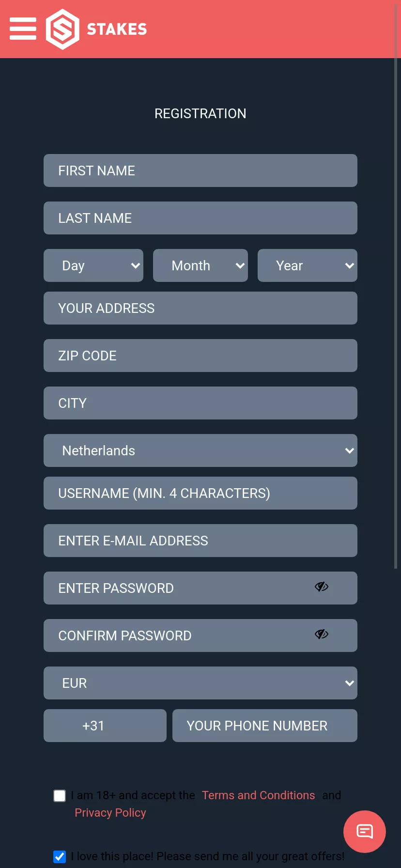Click the Stakes brand name text
401x868 pixels.
point(117,29)
